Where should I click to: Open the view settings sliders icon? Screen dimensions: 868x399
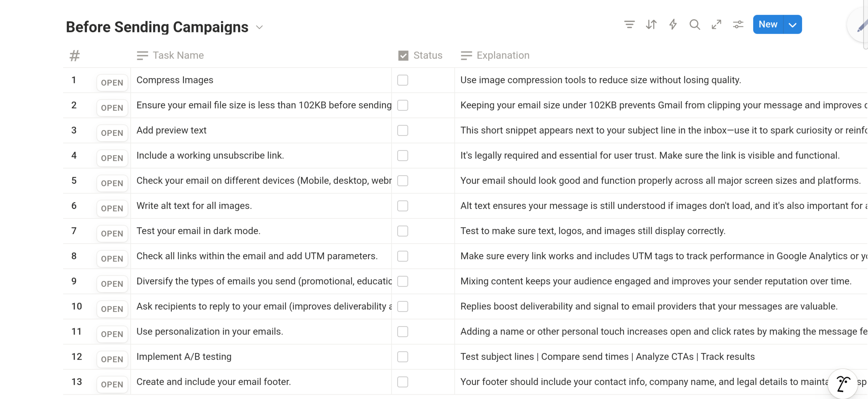(x=738, y=24)
